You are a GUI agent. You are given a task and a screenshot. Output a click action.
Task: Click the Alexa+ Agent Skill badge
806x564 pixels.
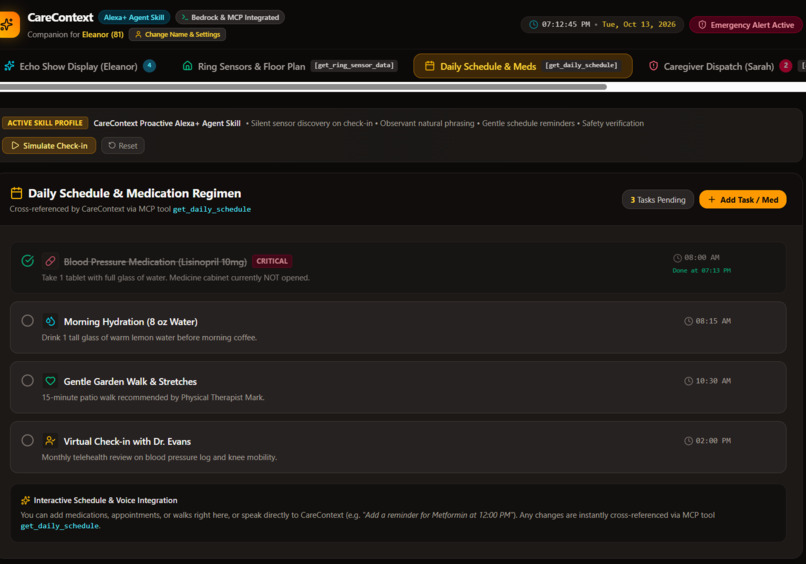coord(134,17)
